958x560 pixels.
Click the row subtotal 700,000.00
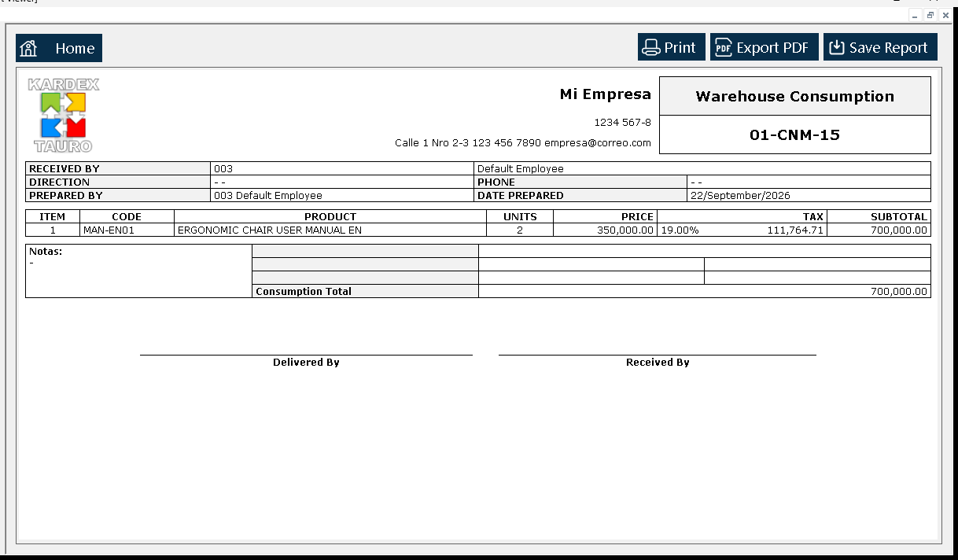[899, 230]
